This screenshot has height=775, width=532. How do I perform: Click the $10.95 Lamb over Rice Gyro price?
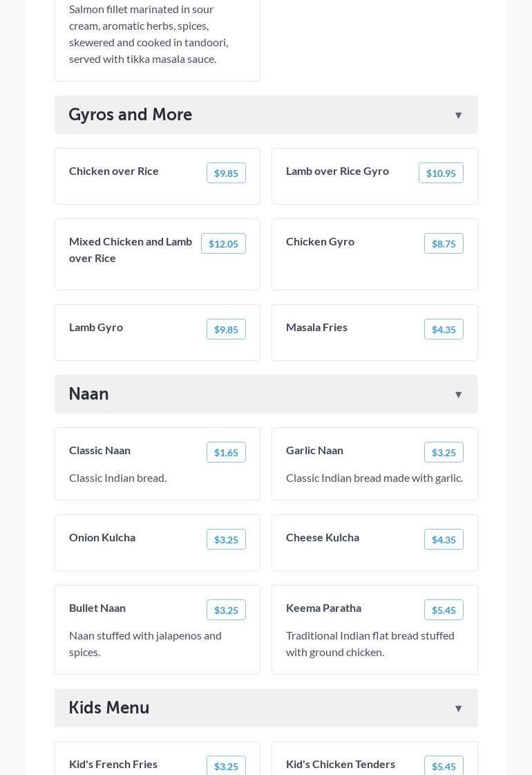[441, 174]
